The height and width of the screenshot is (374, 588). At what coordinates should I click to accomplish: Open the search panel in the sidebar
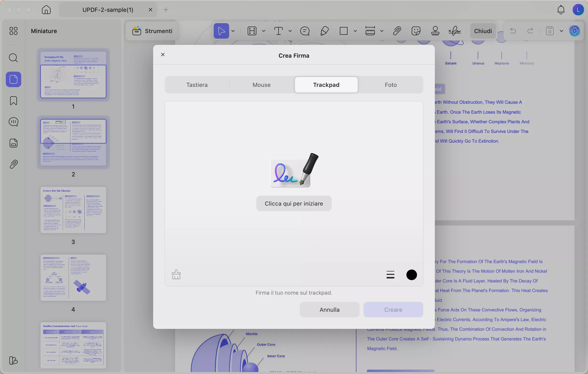(x=14, y=58)
